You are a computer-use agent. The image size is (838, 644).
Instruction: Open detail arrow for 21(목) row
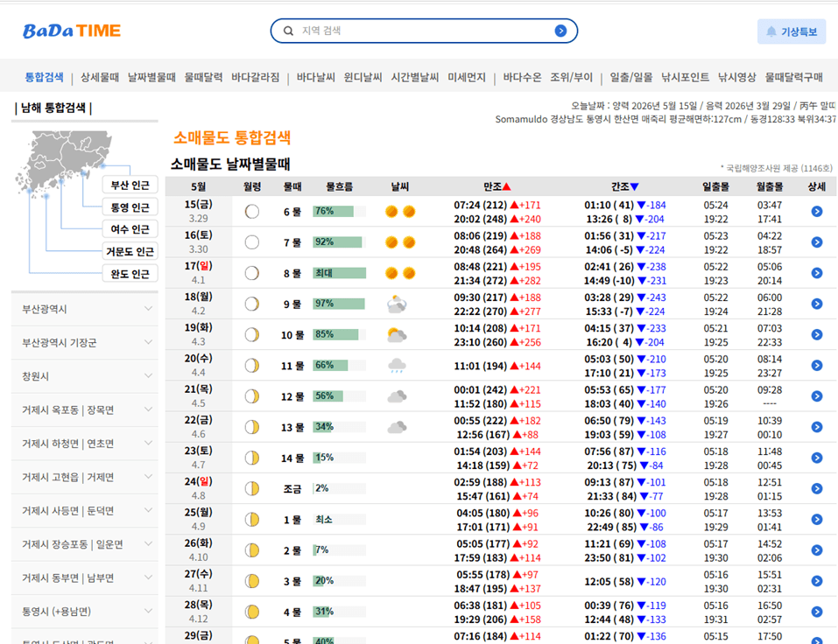click(817, 396)
